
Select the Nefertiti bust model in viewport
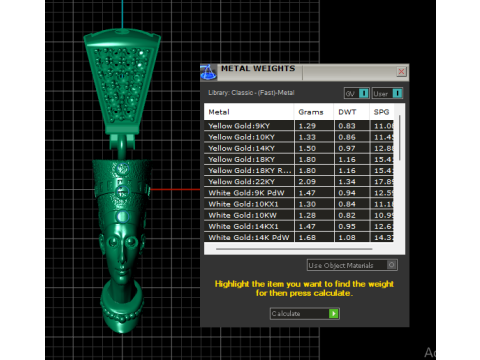pyautogui.click(x=122, y=247)
